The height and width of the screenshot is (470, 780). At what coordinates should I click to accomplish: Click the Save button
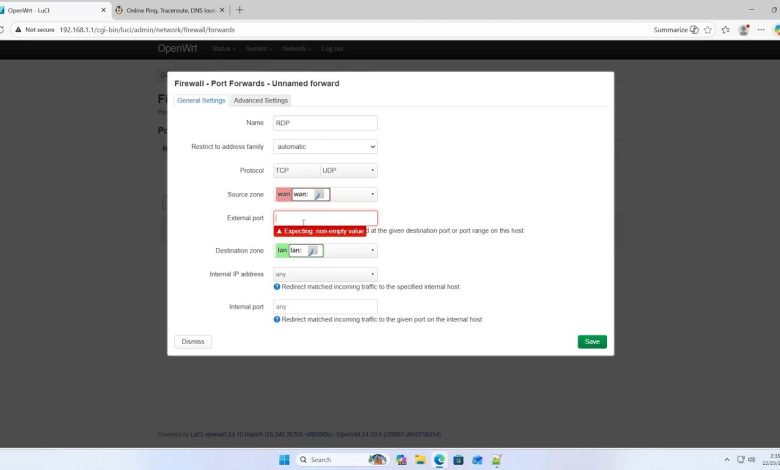[x=592, y=342]
